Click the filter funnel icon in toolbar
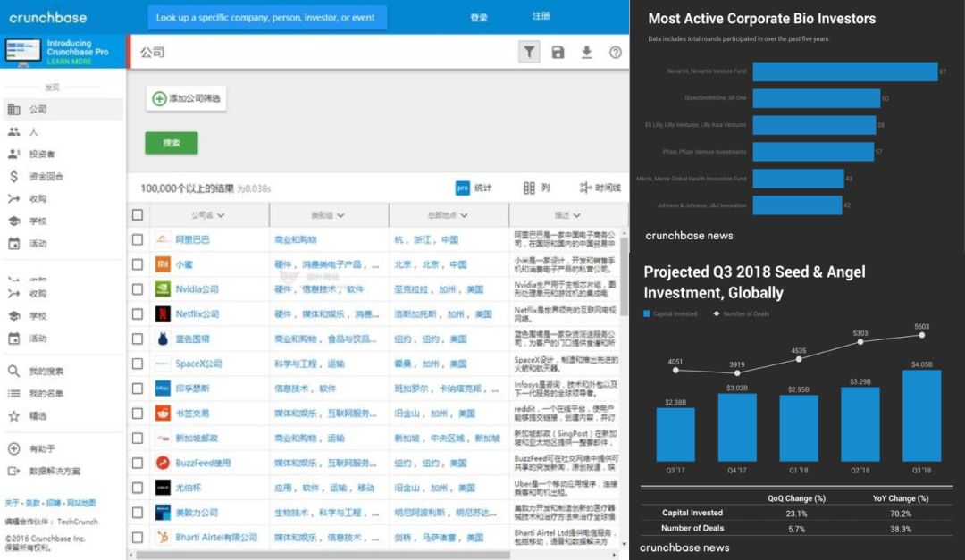This screenshot has height=560, width=965. [530, 53]
